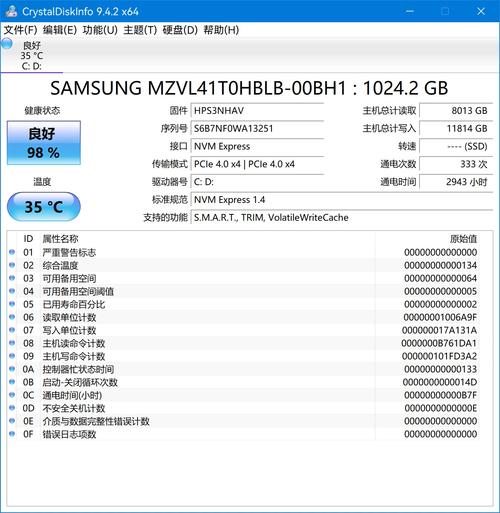
Task: Open the 帮助(H) menu
Action: (x=221, y=30)
